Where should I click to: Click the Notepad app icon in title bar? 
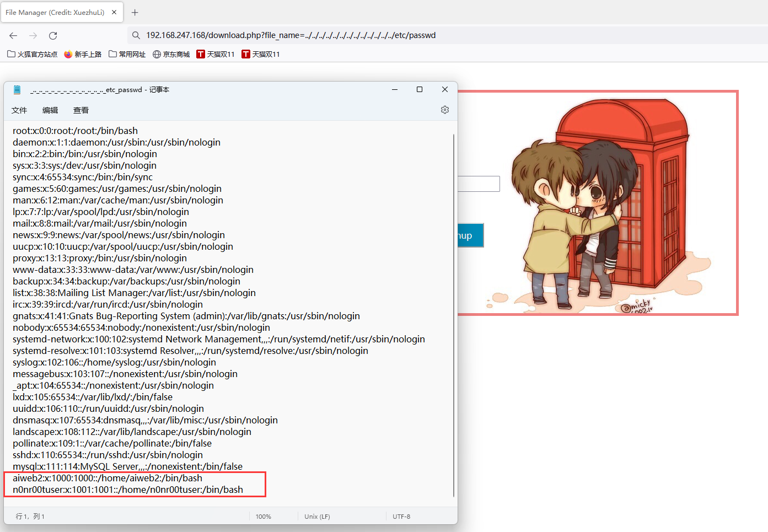coord(17,90)
